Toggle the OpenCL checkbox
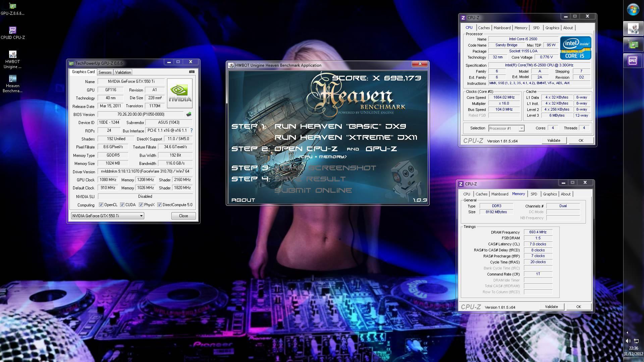This screenshot has width=644, height=362. point(101,205)
